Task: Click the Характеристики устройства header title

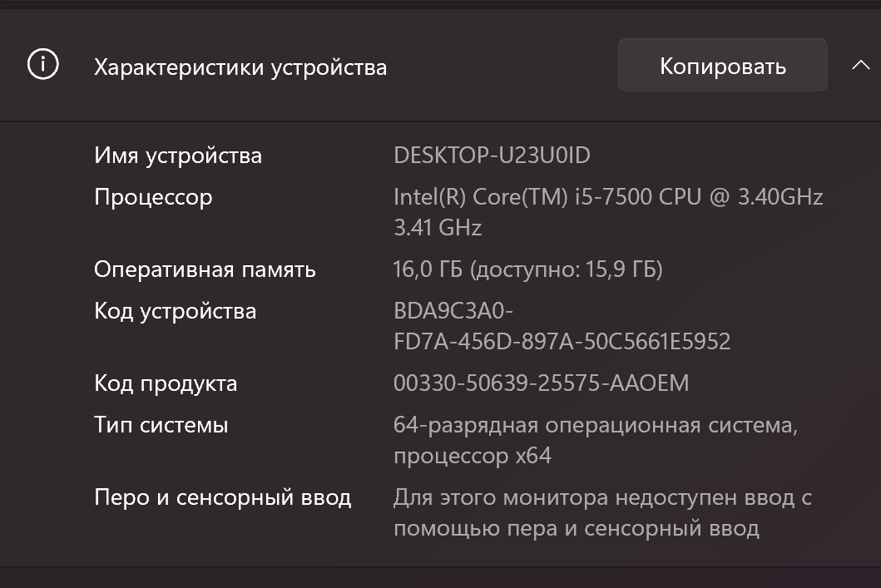Action: point(240,67)
